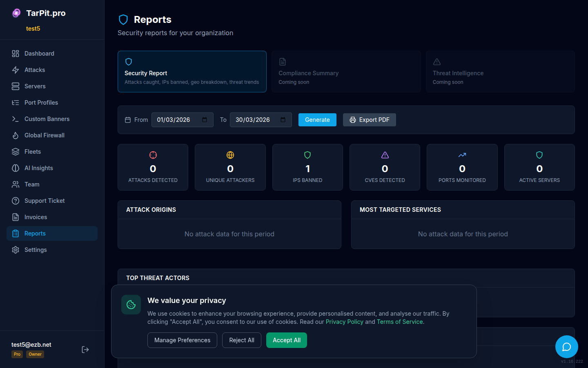Click the PORTS MONITORED stat label
The height and width of the screenshot is (368, 588).
[x=462, y=180]
